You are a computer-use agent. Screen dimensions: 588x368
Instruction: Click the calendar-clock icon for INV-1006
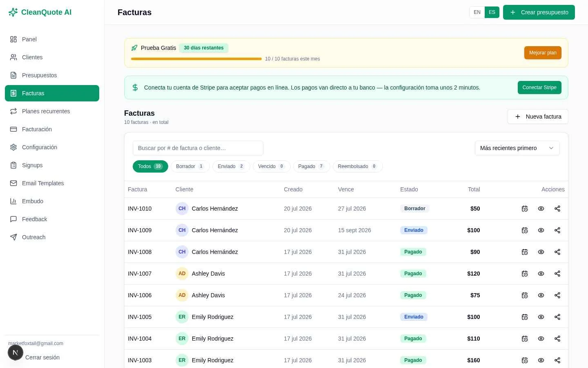click(x=525, y=295)
